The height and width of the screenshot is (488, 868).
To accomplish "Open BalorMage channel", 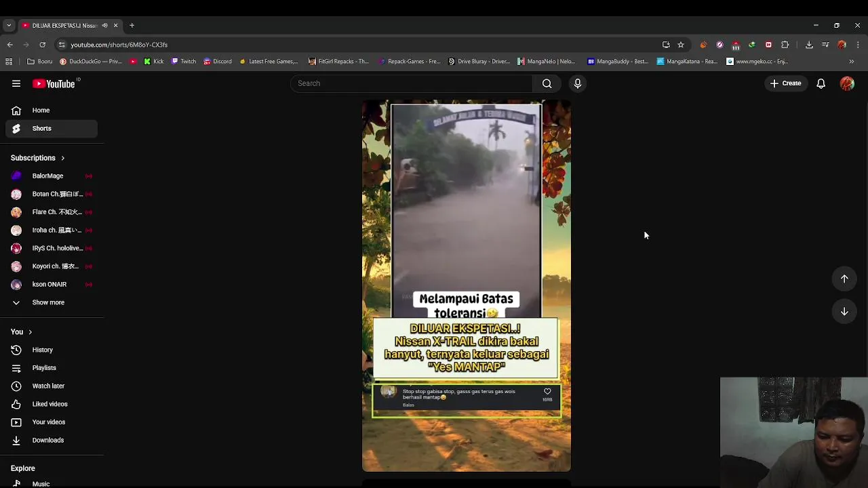I will coord(52,176).
